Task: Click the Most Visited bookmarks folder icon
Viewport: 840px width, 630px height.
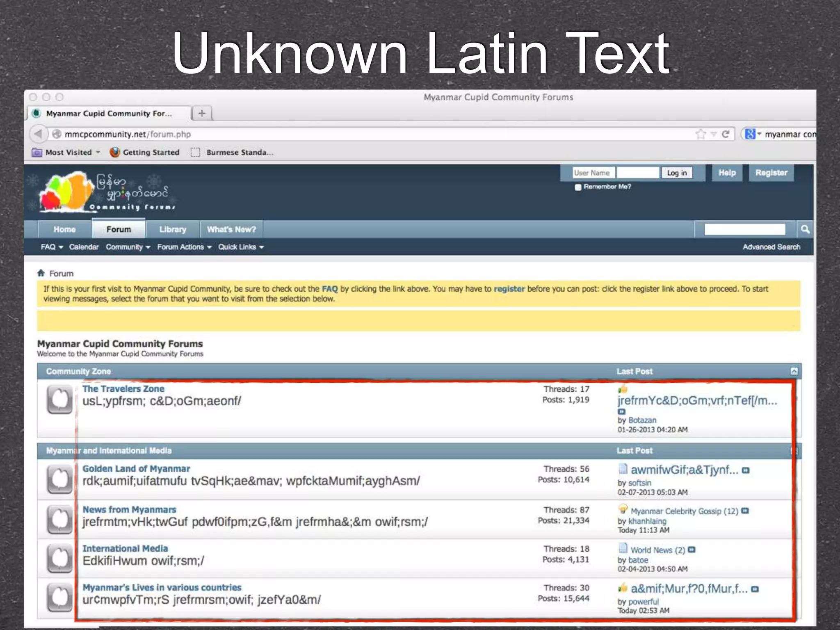Action: pyautogui.click(x=37, y=152)
